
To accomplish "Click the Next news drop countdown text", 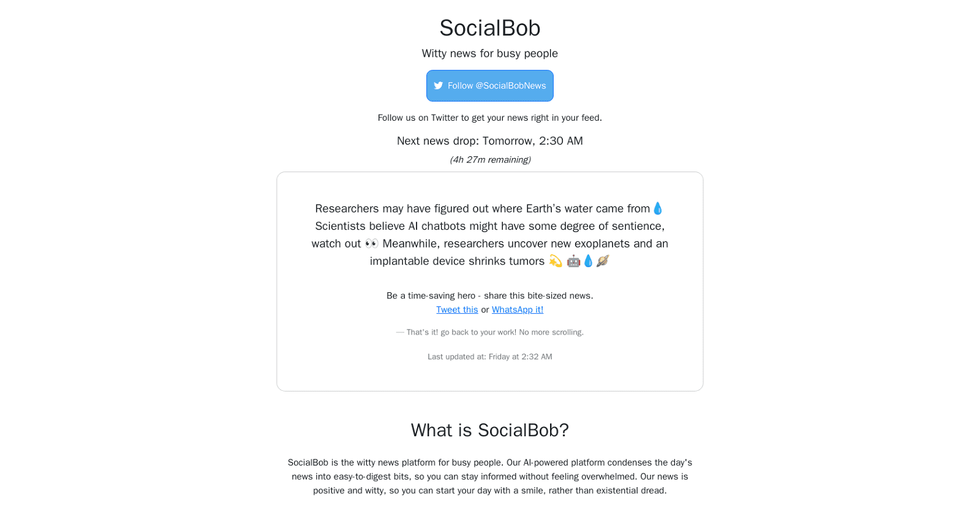I will click(x=489, y=141).
